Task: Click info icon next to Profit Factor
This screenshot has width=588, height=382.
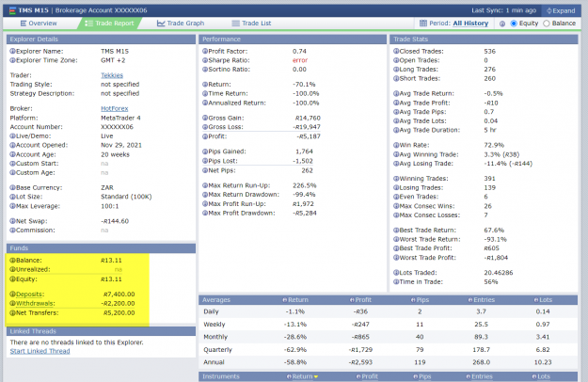Action: (205, 51)
